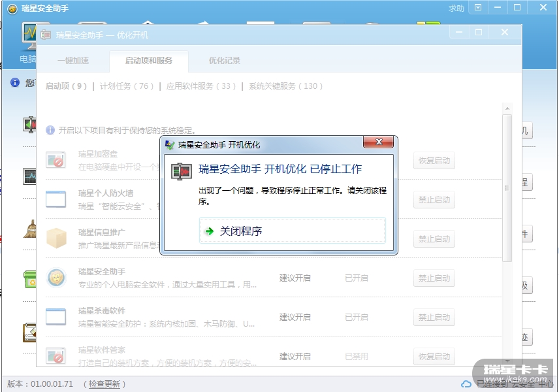Viewport: 559px width, 392px height.
Task: Click the 瑞星软件管家 disabled icon
Action: (x=56, y=355)
